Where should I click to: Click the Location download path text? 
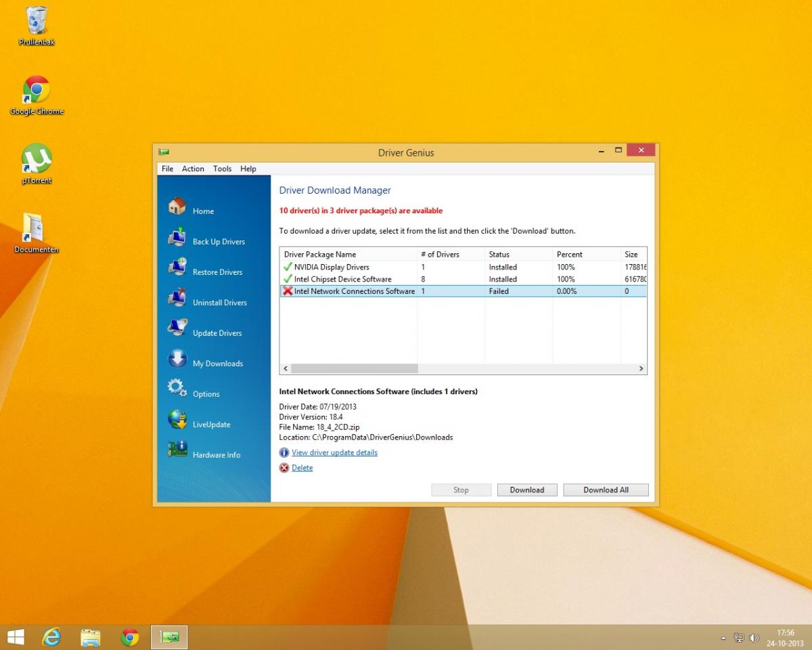pos(366,437)
